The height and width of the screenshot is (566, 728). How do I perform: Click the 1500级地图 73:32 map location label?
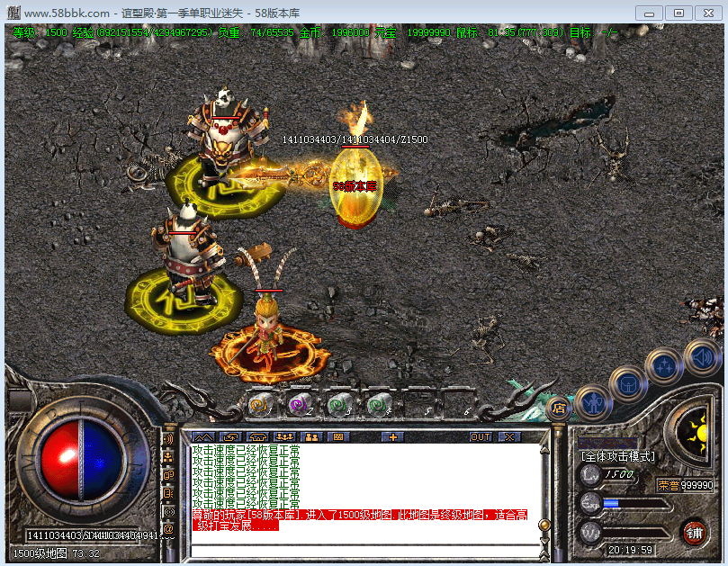point(56,553)
